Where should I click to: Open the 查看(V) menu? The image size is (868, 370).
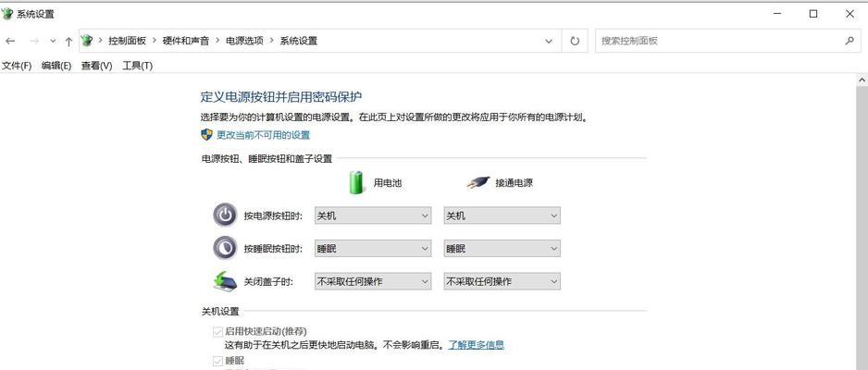(x=97, y=66)
